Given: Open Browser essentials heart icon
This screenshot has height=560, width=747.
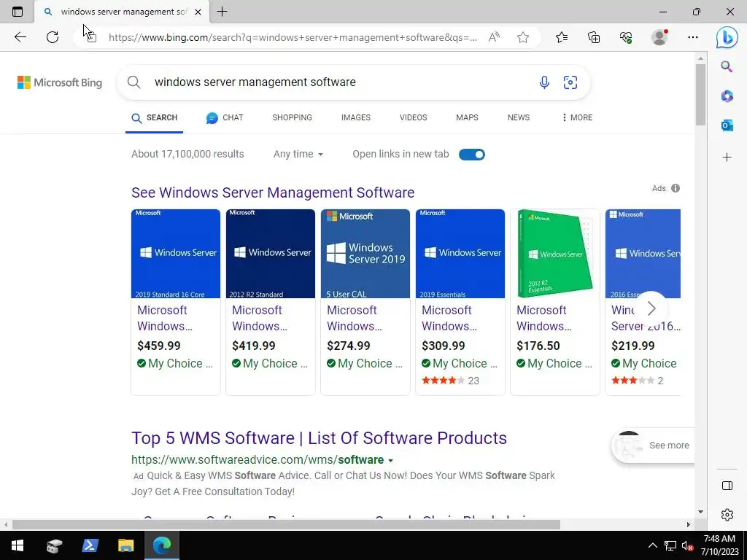Looking at the screenshot, I should click(x=626, y=37).
